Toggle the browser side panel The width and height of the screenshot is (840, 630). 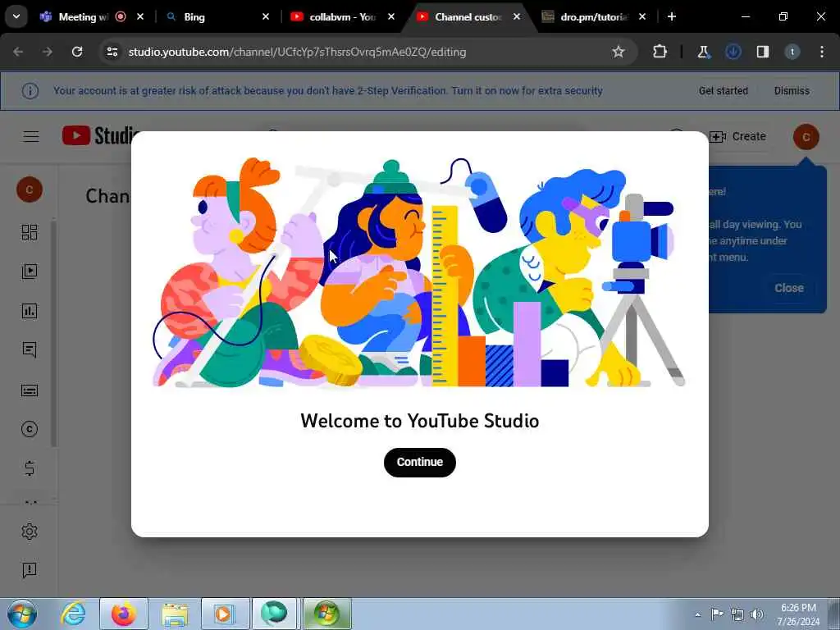[762, 52]
